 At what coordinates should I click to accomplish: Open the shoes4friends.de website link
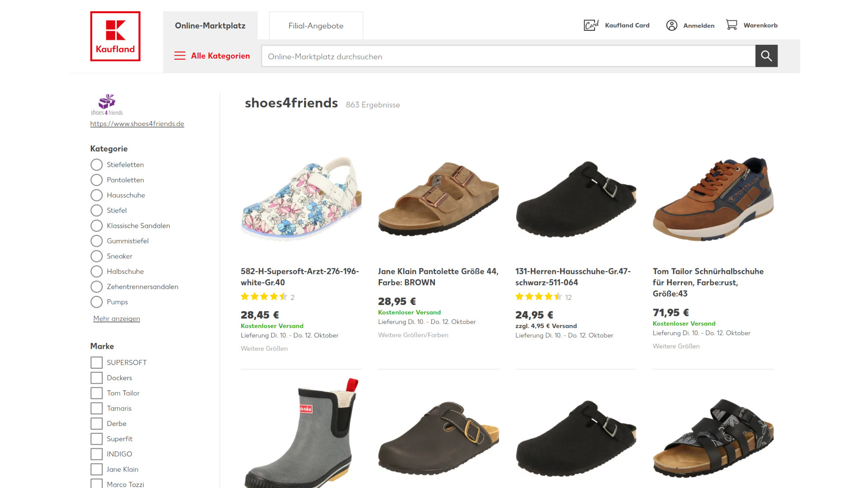pos(137,123)
